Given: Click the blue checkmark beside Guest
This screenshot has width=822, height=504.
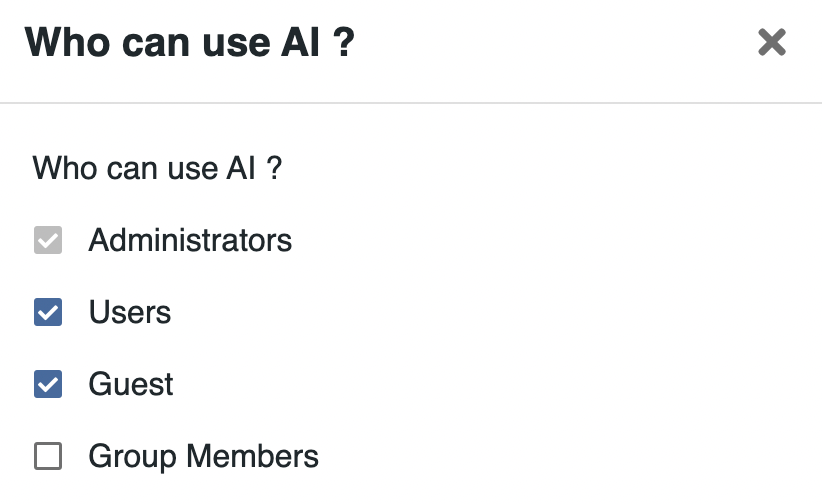Looking at the screenshot, I should point(48,385).
